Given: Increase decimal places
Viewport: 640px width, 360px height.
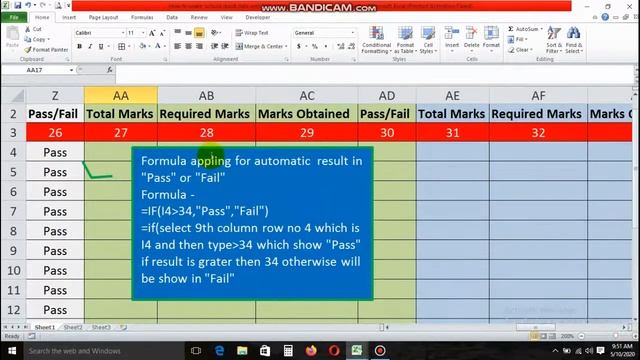Looking at the screenshot, I should [341, 47].
